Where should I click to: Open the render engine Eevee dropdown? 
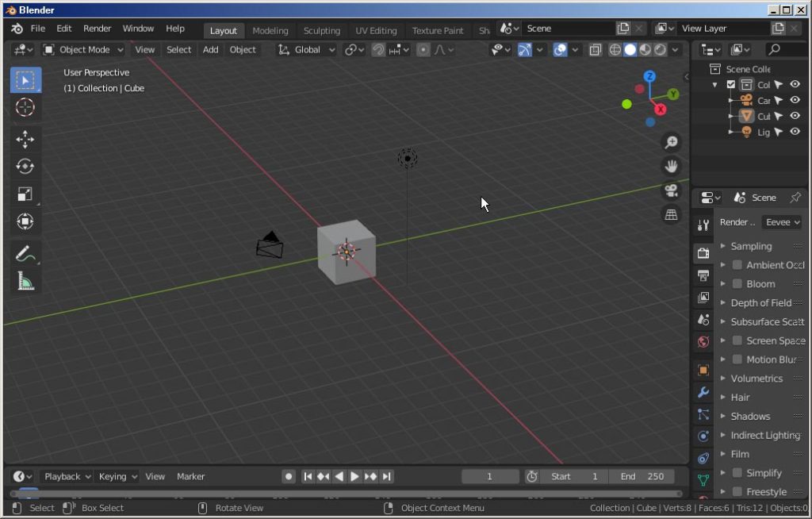(781, 222)
